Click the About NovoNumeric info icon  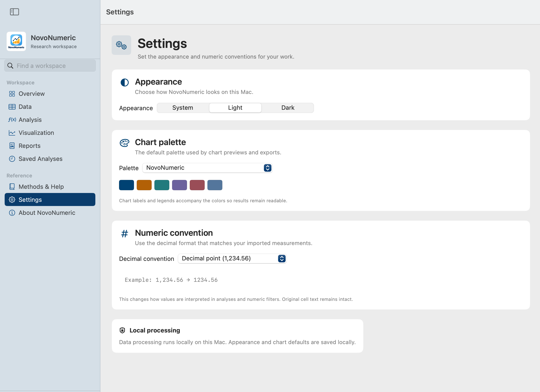(x=12, y=213)
